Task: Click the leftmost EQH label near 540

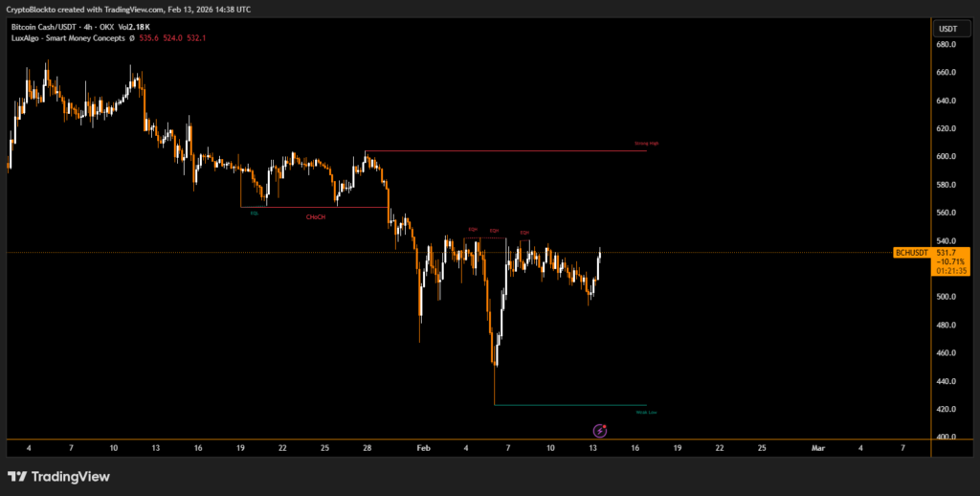Action: tap(473, 230)
